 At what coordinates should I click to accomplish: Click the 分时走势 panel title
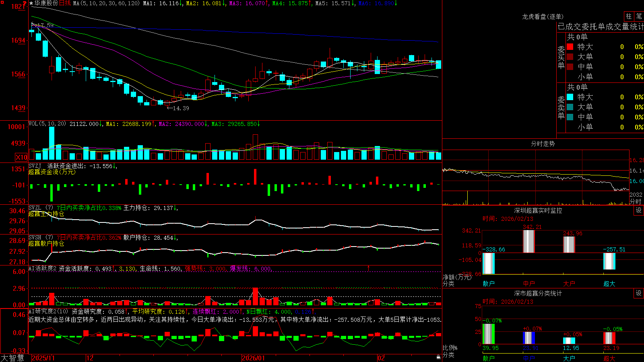point(543,144)
